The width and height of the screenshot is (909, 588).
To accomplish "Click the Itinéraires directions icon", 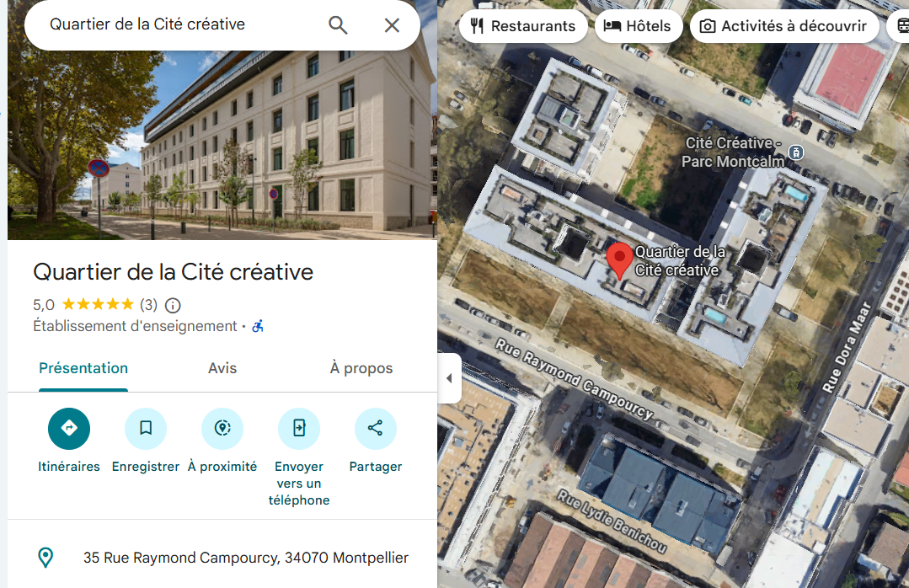I will [x=69, y=429].
